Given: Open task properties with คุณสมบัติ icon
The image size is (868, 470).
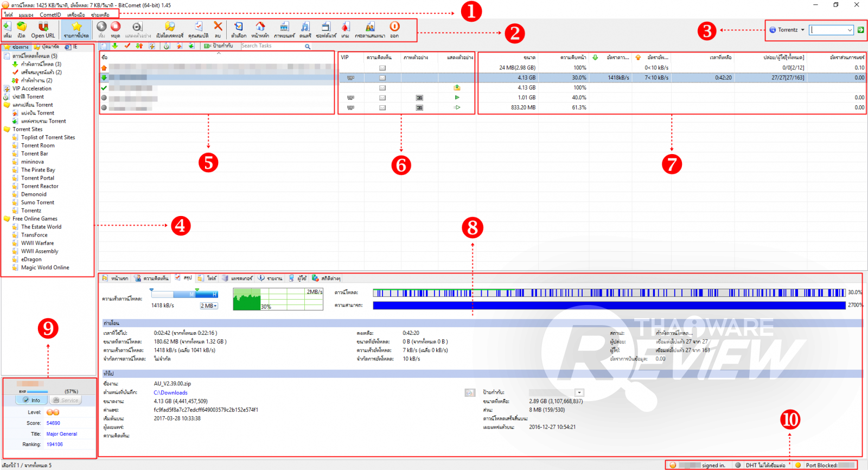Looking at the screenshot, I should tap(199, 29).
